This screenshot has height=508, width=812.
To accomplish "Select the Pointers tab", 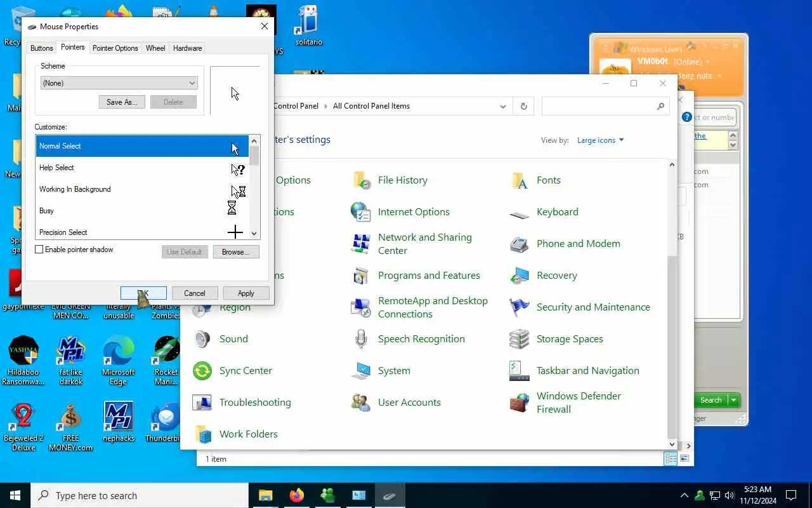I will point(72,48).
